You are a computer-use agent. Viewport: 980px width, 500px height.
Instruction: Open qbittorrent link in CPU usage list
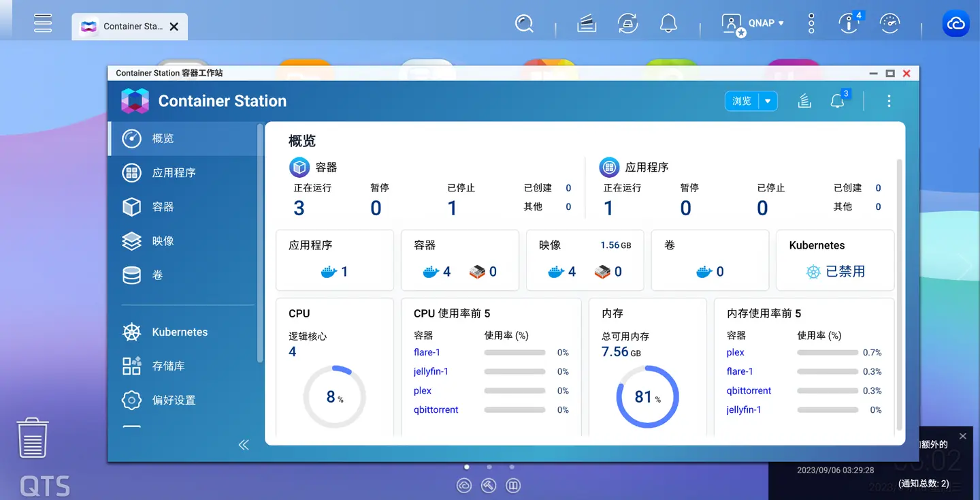click(x=436, y=409)
